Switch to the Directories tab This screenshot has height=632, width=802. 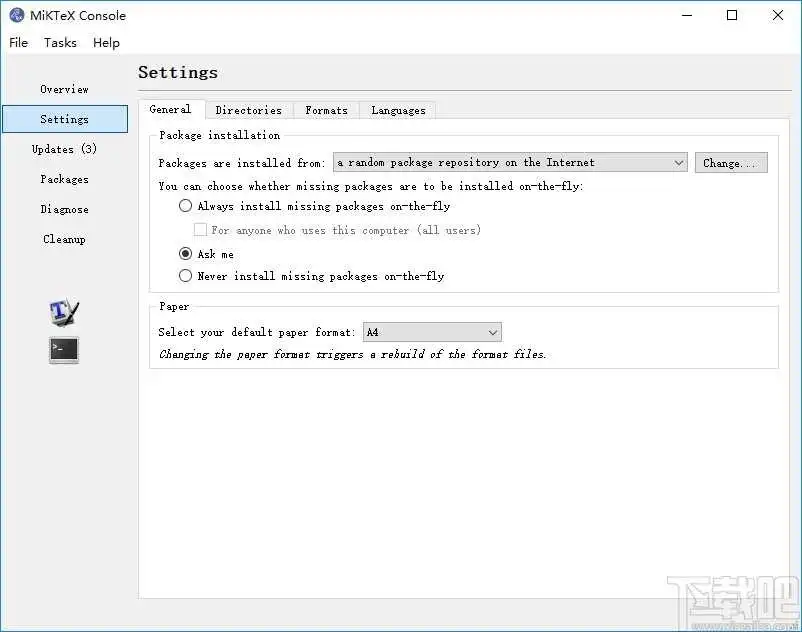pyautogui.click(x=249, y=110)
